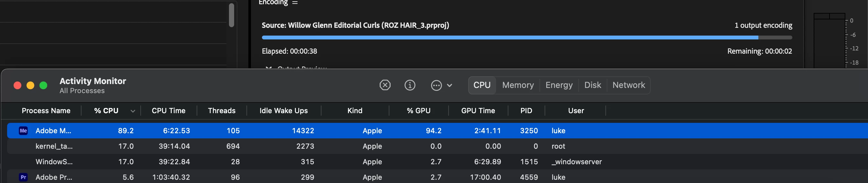This screenshot has height=183, width=868.
Task: Switch to the CPU tab
Action: click(482, 85)
